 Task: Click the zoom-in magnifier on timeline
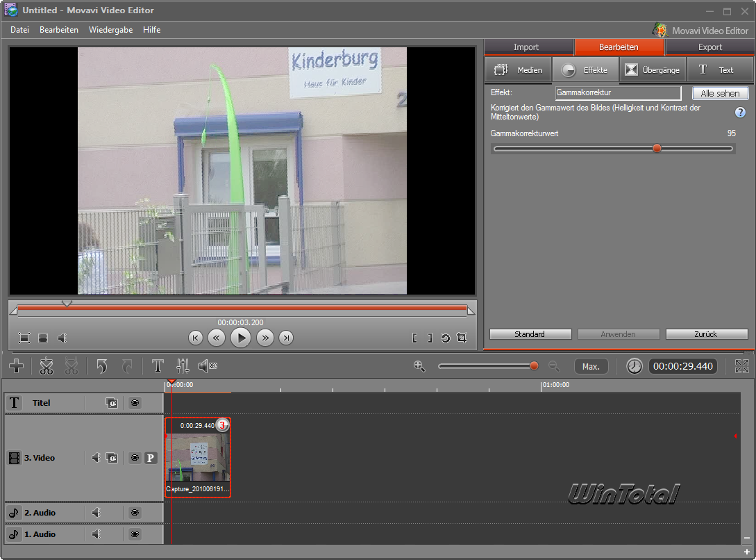coord(419,366)
